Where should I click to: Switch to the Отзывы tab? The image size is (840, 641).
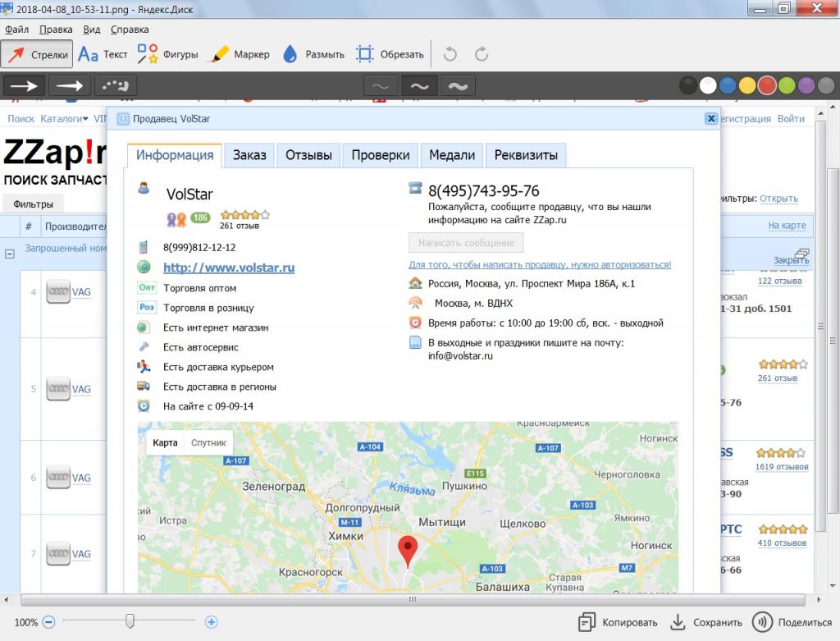[308, 155]
